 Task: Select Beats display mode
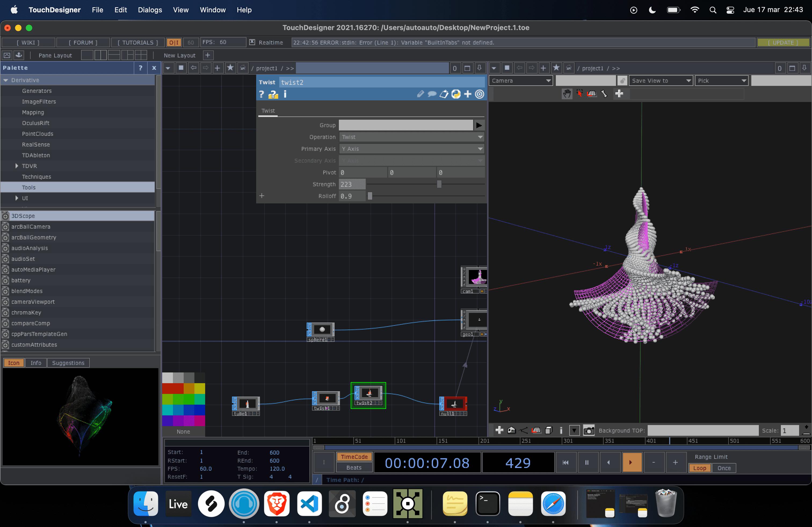(x=354, y=468)
